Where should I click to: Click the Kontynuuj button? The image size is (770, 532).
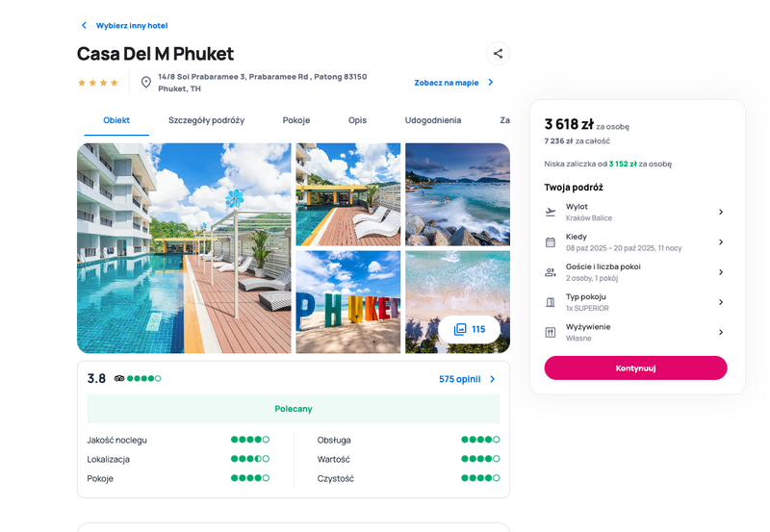tap(635, 368)
